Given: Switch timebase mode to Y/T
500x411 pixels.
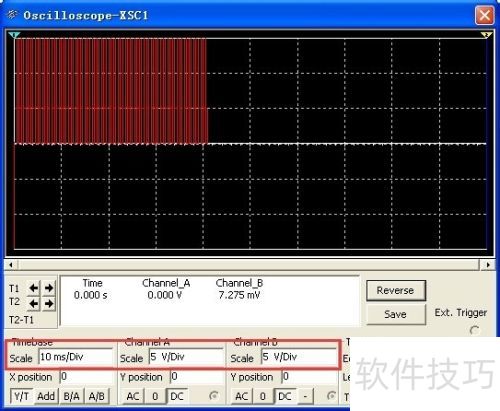Looking at the screenshot, I should coord(21,396).
